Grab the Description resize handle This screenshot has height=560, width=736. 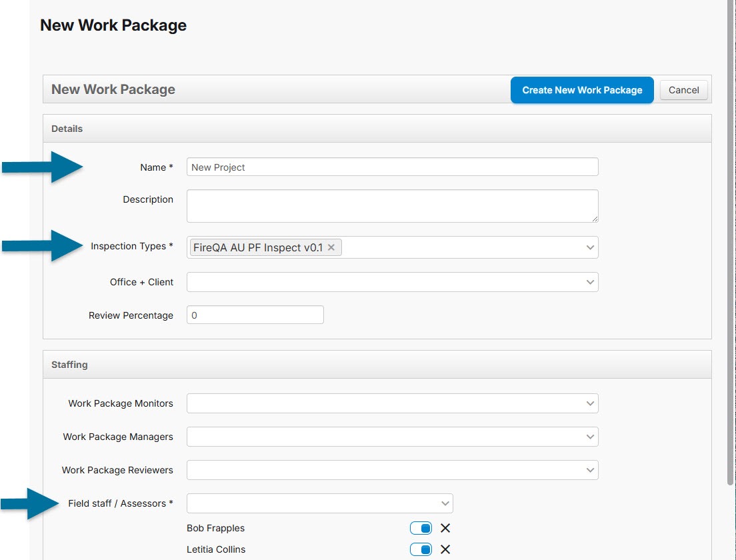coord(594,218)
